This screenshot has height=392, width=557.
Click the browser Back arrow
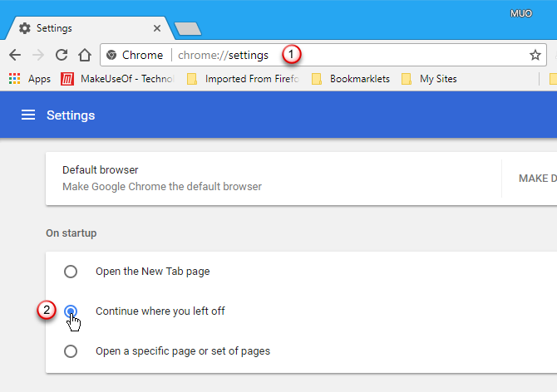15,55
